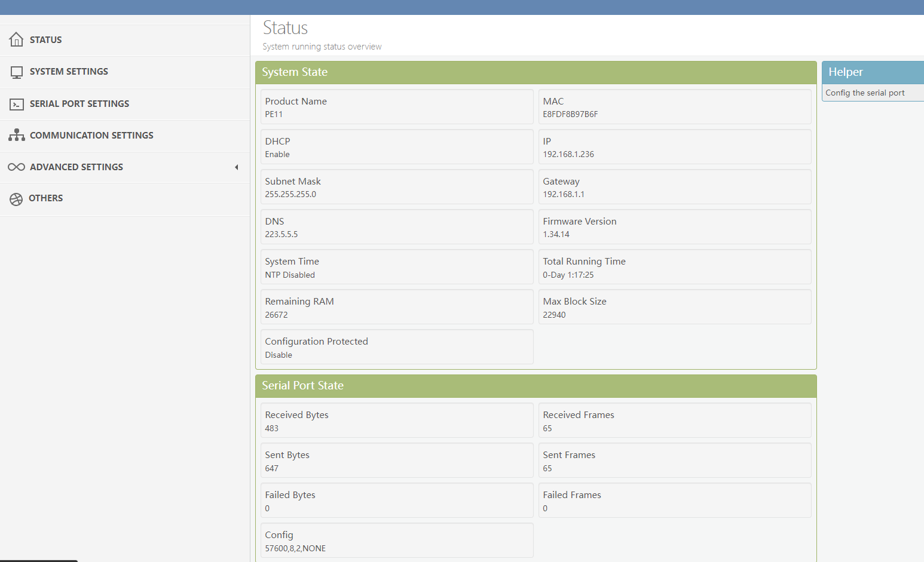Click the Serial Port State panel header

[536, 386]
